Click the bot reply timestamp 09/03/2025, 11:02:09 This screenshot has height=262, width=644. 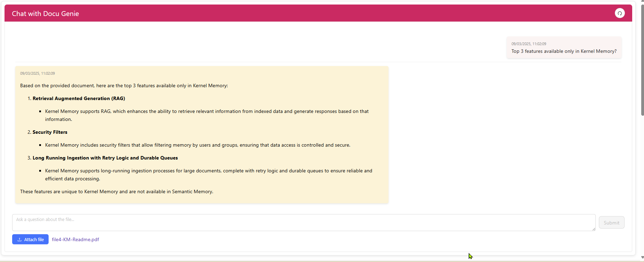(37, 73)
